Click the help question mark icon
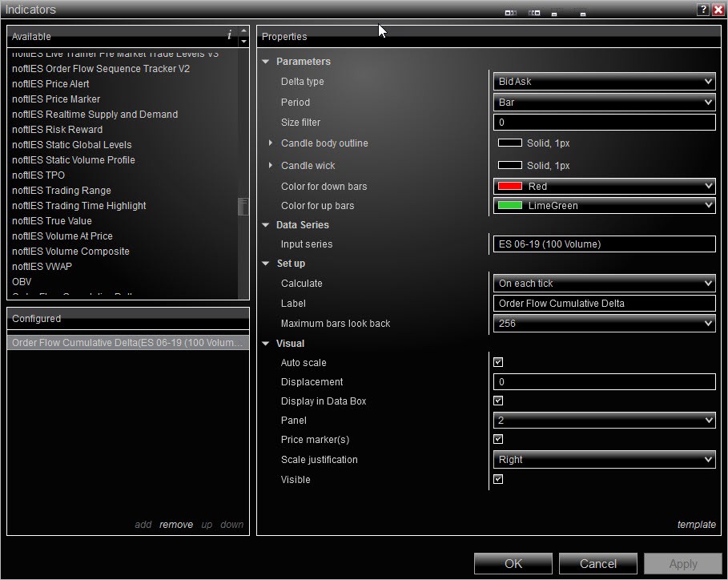This screenshot has width=728, height=580. point(702,10)
